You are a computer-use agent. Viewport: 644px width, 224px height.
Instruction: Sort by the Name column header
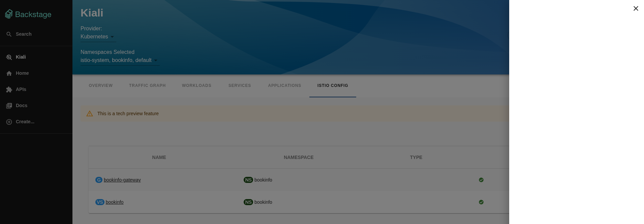tap(159, 157)
